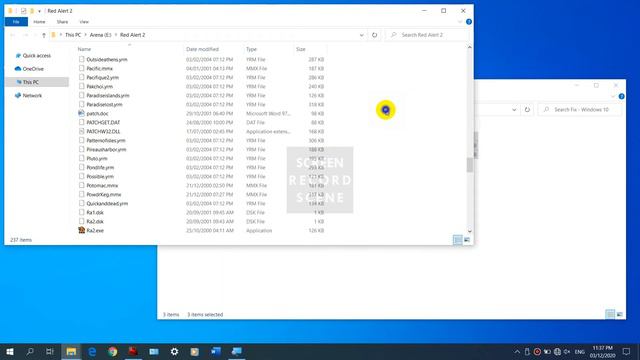This screenshot has width=640, height=360.
Task: Select This PC in the navigation pane
Action: tap(31, 82)
